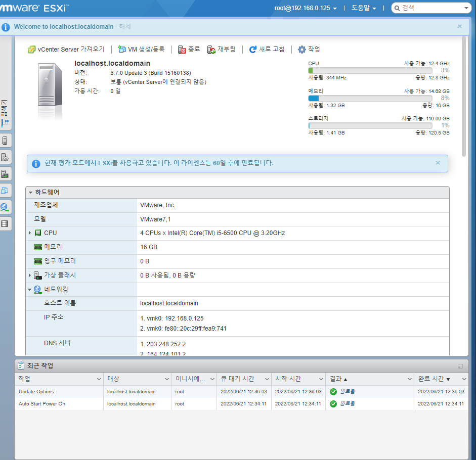Minimize the 최근 작업 panel
The width and height of the screenshot is (476, 460).
click(460, 366)
